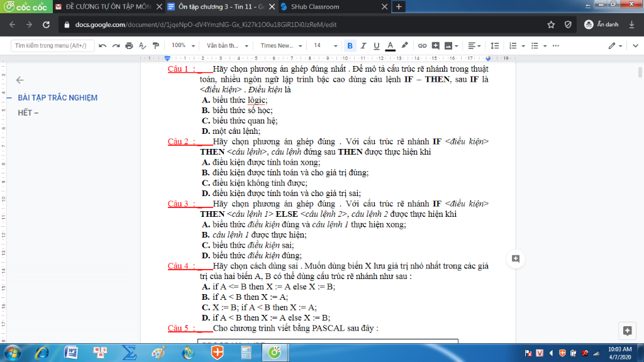
Task: Open the browser downloads icon
Action: click(631, 25)
